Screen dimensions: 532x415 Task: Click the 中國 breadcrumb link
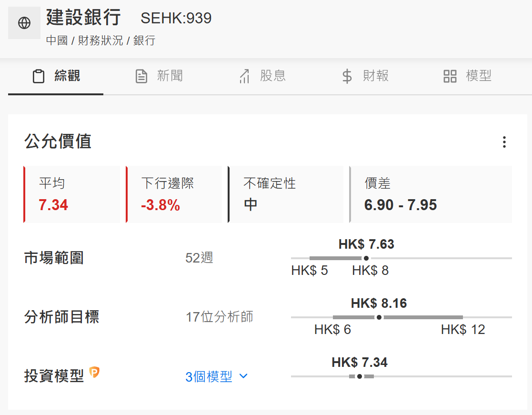(57, 40)
